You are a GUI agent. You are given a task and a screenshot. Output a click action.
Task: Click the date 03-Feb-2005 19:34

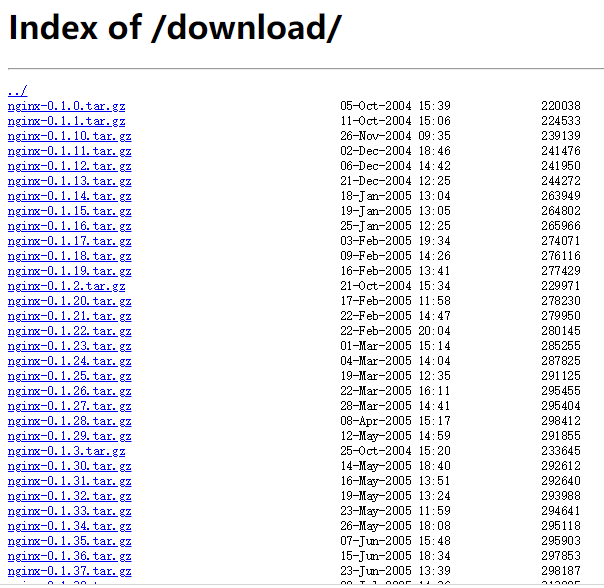point(395,241)
